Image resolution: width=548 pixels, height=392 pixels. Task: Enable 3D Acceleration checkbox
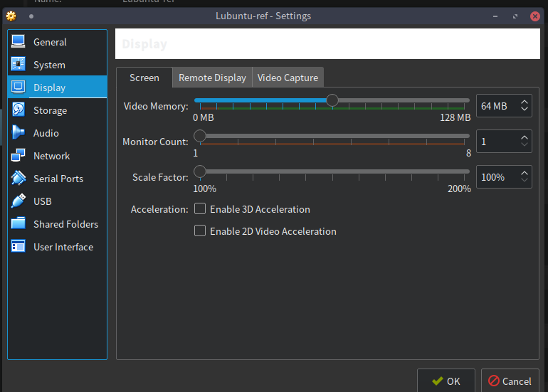(200, 209)
